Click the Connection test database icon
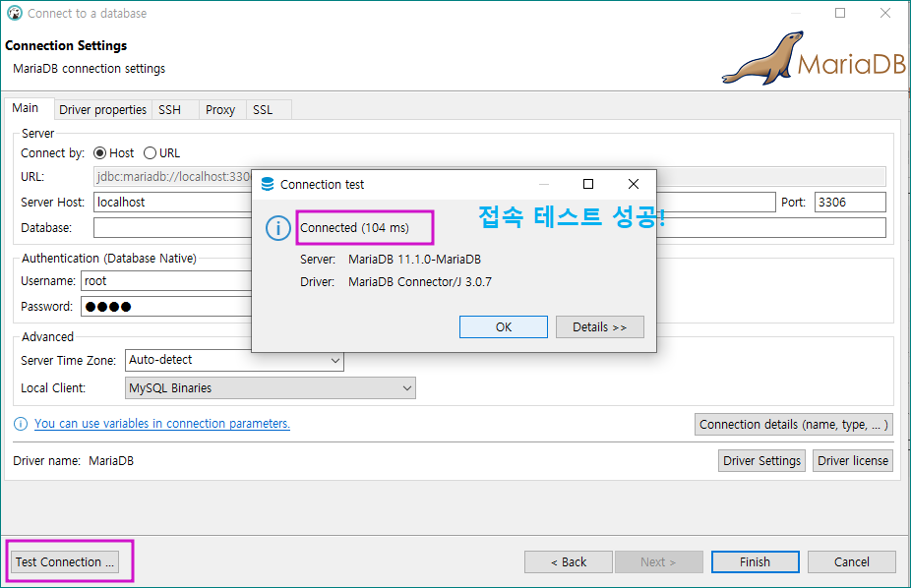911x588 pixels. click(x=268, y=184)
